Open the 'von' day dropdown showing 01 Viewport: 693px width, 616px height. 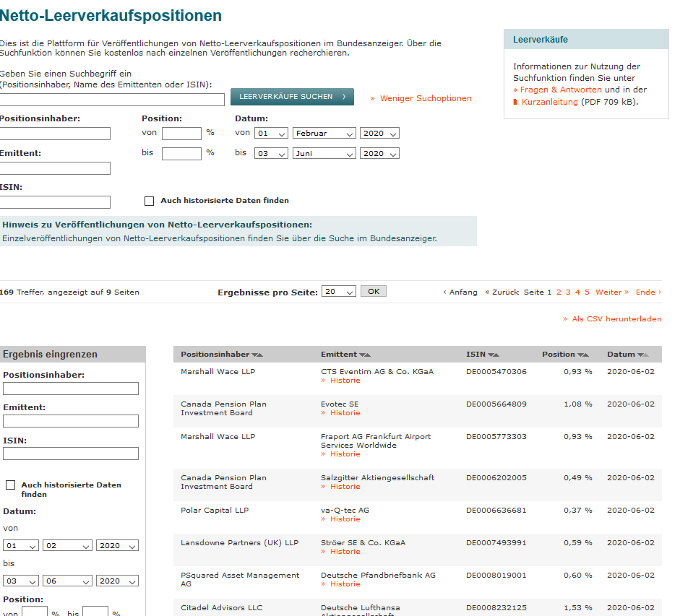pyautogui.click(x=272, y=133)
